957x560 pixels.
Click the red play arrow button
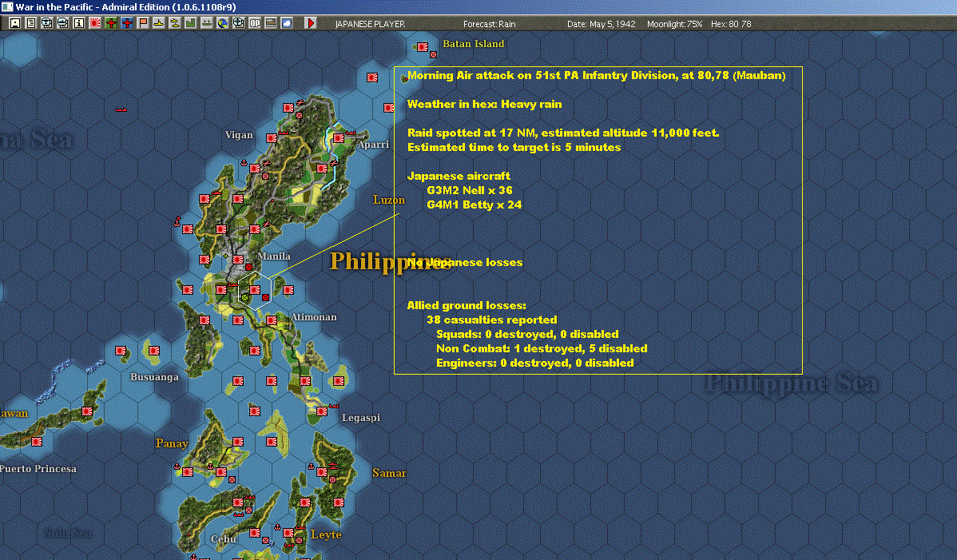[310, 23]
